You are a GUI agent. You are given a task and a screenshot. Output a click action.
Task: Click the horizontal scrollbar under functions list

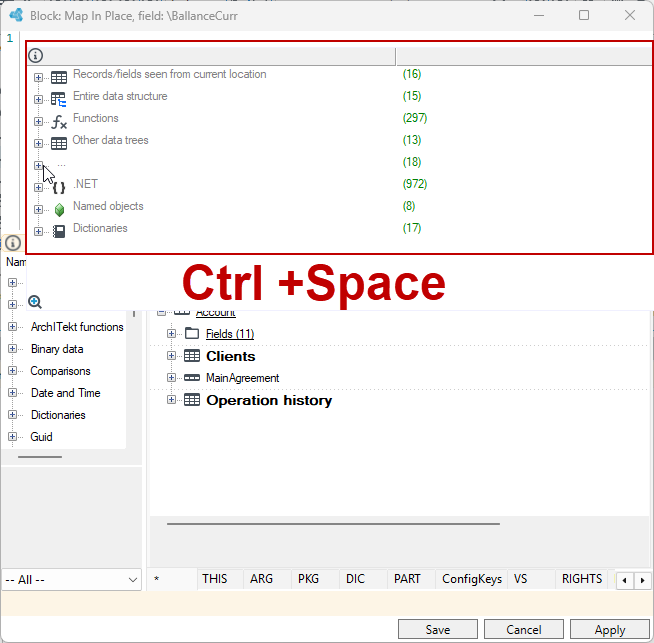(40, 457)
